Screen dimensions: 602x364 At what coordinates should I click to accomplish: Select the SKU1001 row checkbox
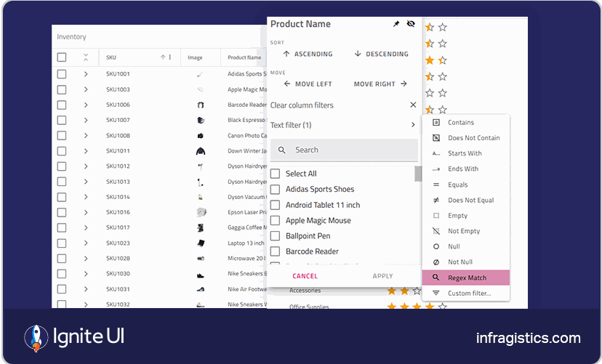(x=62, y=74)
